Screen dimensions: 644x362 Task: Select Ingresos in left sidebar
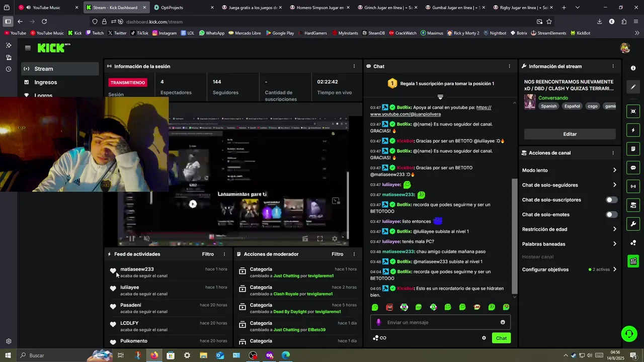tap(60, 82)
